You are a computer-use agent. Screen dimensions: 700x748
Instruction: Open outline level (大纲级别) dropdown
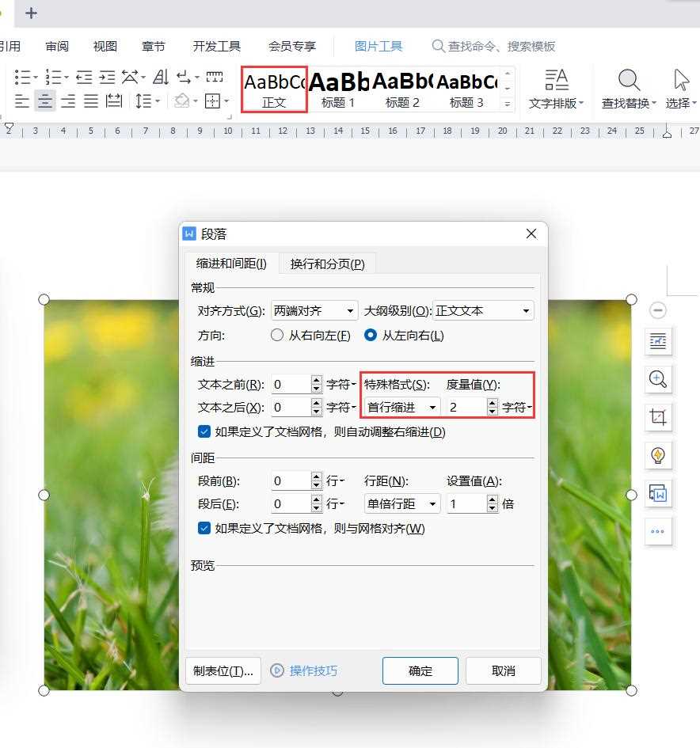click(483, 311)
